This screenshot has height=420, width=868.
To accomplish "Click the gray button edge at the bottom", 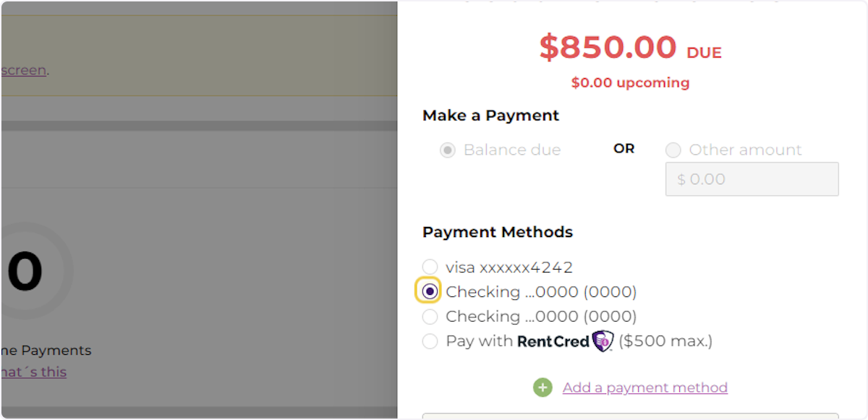I will 629,417.
